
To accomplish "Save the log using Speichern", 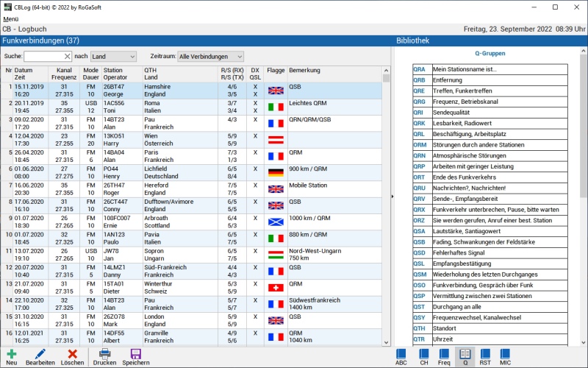I will 136,355.
